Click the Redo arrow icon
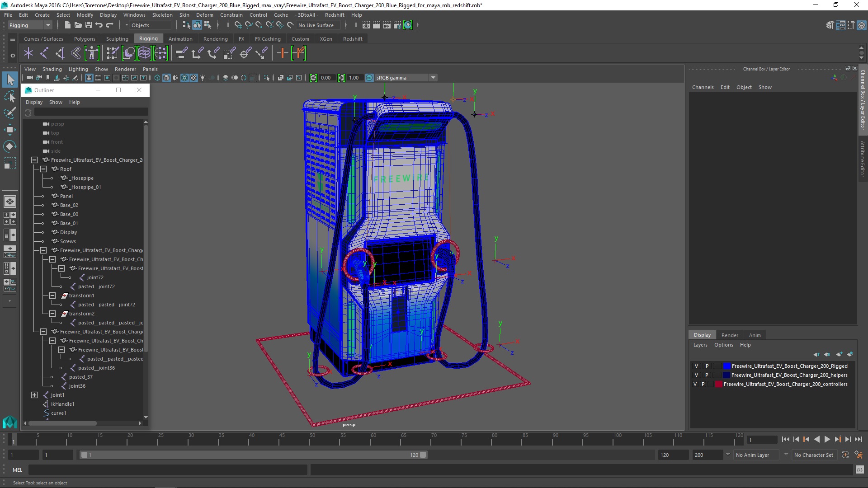Image resolution: width=868 pixels, height=488 pixels. [109, 25]
